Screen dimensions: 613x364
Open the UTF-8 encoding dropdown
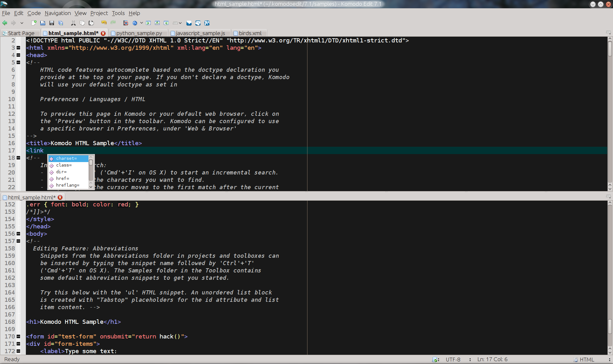458,360
